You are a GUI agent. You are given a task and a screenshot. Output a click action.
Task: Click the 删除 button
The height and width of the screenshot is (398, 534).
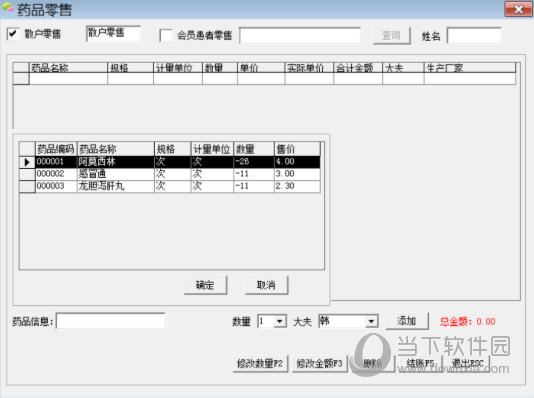point(373,364)
